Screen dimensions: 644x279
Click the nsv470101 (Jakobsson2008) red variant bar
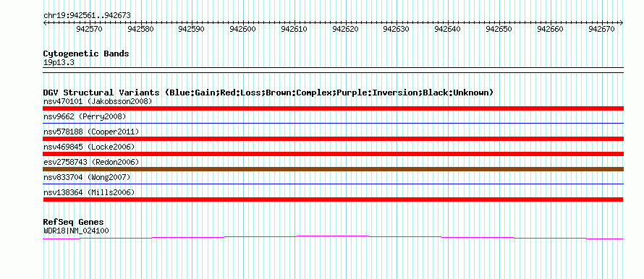pyautogui.click(x=333, y=108)
